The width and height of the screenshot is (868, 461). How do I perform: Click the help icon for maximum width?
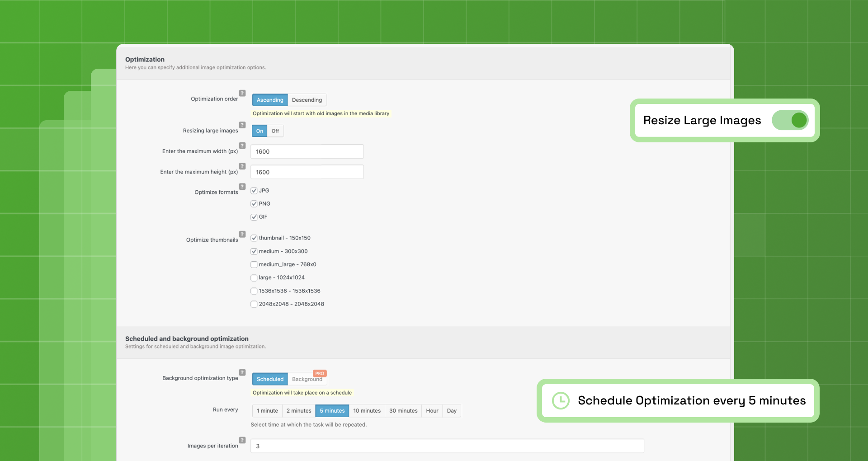point(242,146)
